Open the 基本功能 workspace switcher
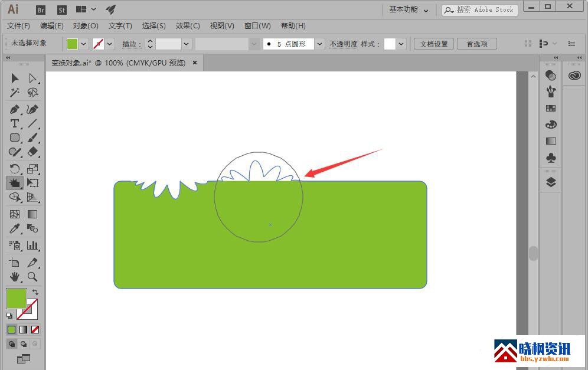The image size is (588, 370). pos(409,10)
